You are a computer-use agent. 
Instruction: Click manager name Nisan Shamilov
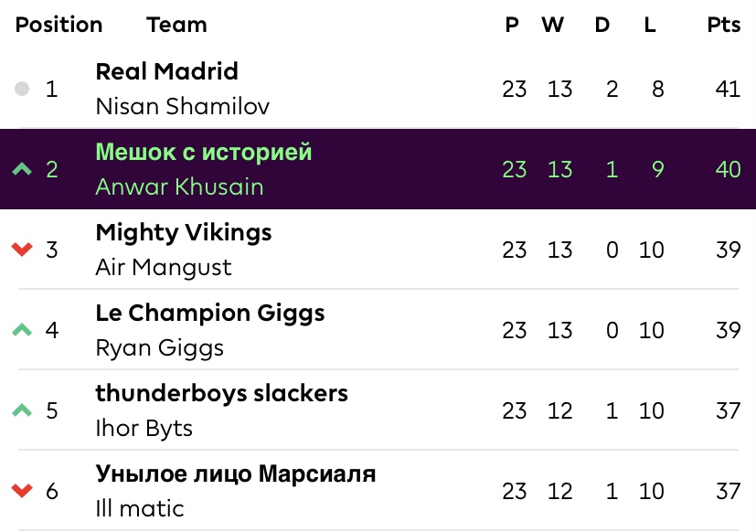pyautogui.click(x=182, y=106)
